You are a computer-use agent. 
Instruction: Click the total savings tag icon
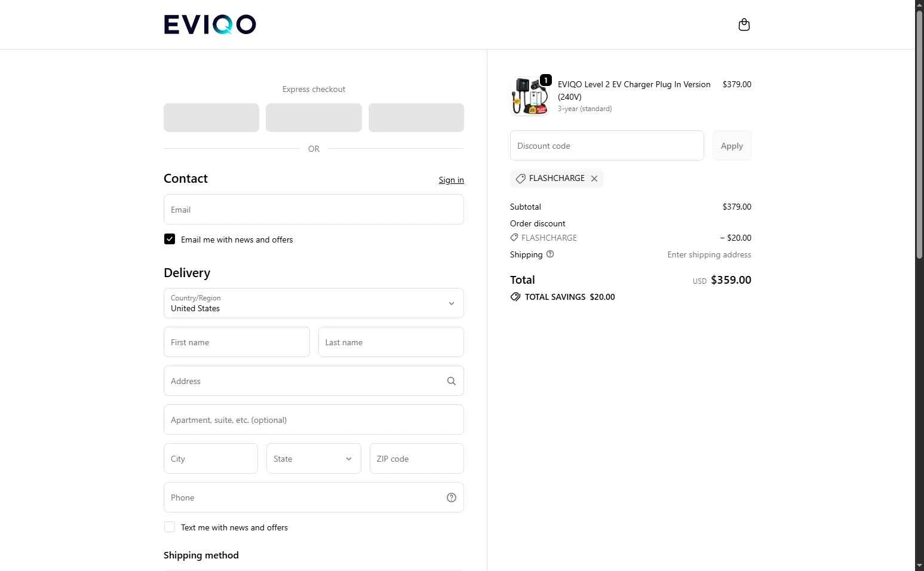(x=515, y=297)
